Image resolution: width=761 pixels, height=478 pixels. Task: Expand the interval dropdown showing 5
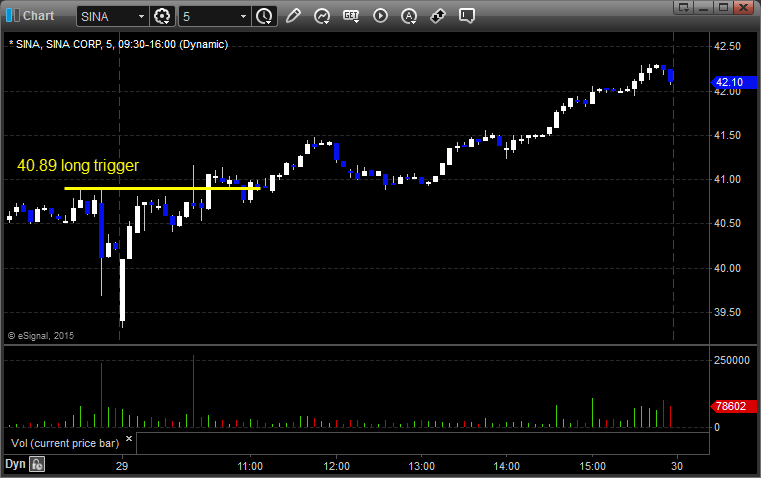(243, 16)
